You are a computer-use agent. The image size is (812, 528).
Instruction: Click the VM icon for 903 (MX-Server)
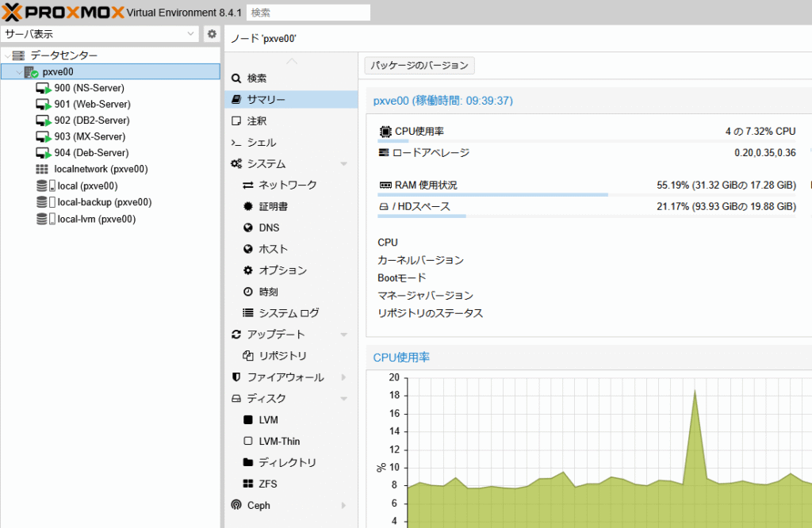coord(44,137)
